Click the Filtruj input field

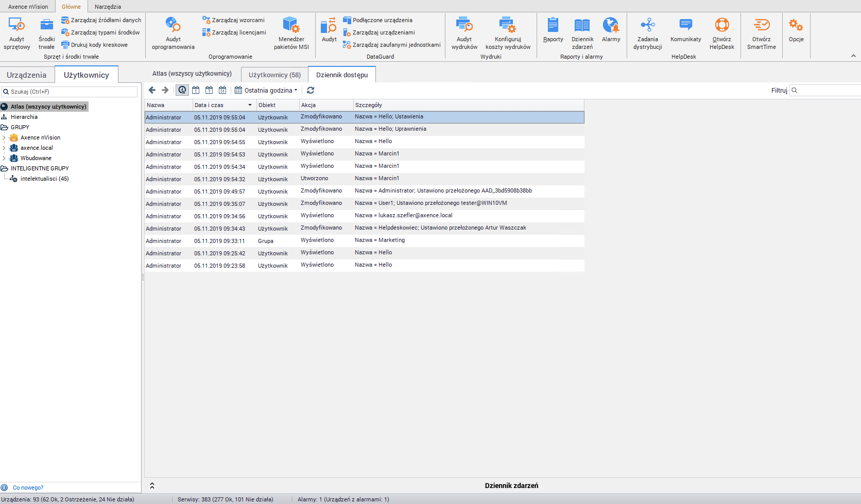(829, 90)
